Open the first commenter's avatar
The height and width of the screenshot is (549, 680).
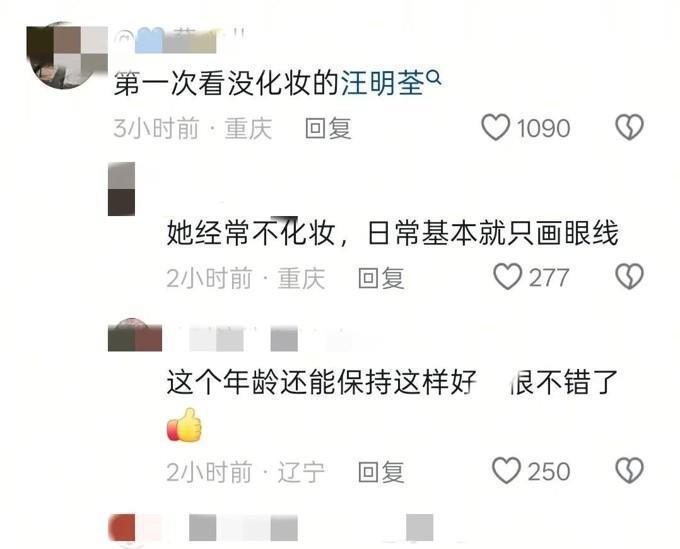65,55
